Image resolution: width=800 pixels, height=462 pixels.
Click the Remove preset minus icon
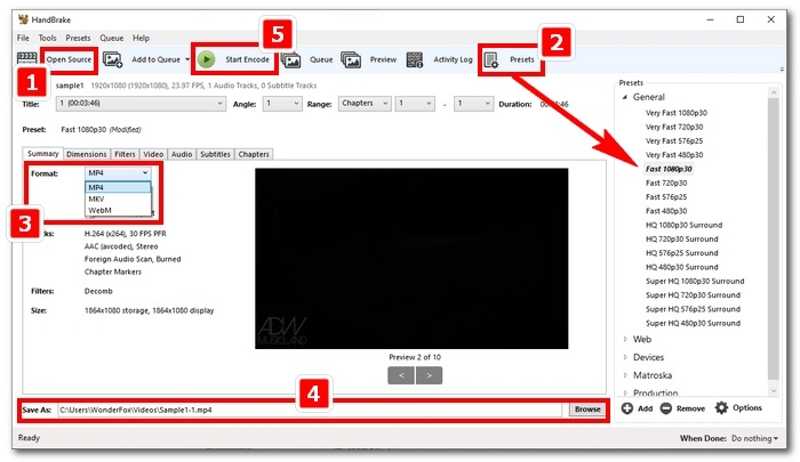(666, 408)
